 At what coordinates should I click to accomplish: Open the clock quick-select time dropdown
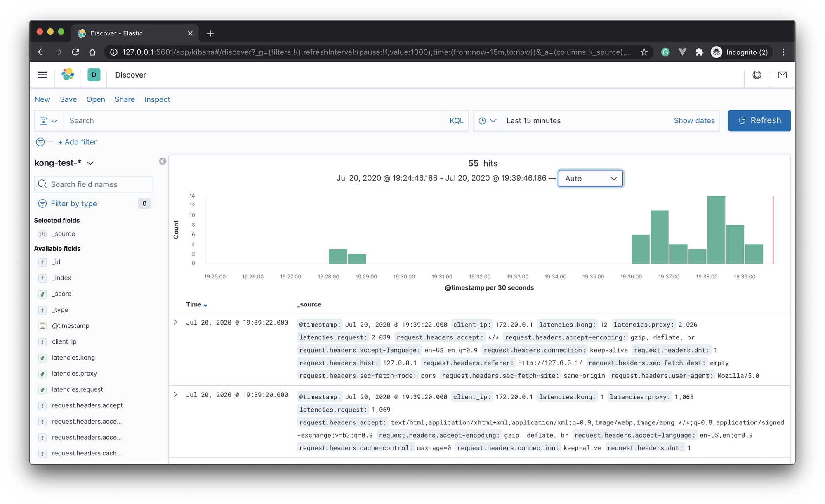pyautogui.click(x=487, y=120)
